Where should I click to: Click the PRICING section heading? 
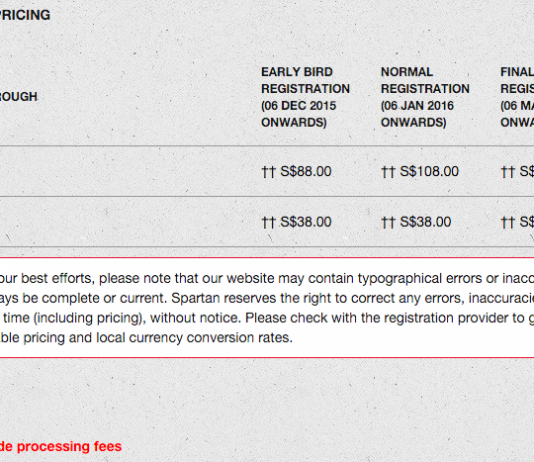point(25,15)
